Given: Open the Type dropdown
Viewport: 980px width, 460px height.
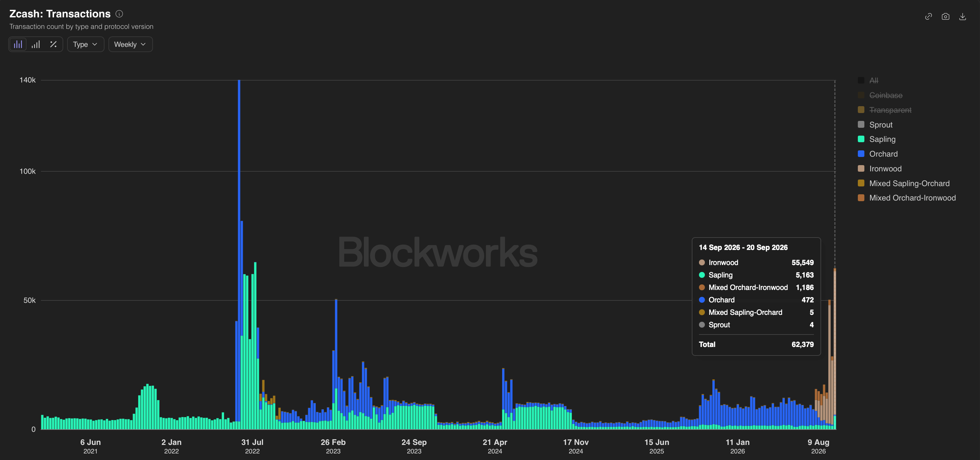Looking at the screenshot, I should pos(85,44).
